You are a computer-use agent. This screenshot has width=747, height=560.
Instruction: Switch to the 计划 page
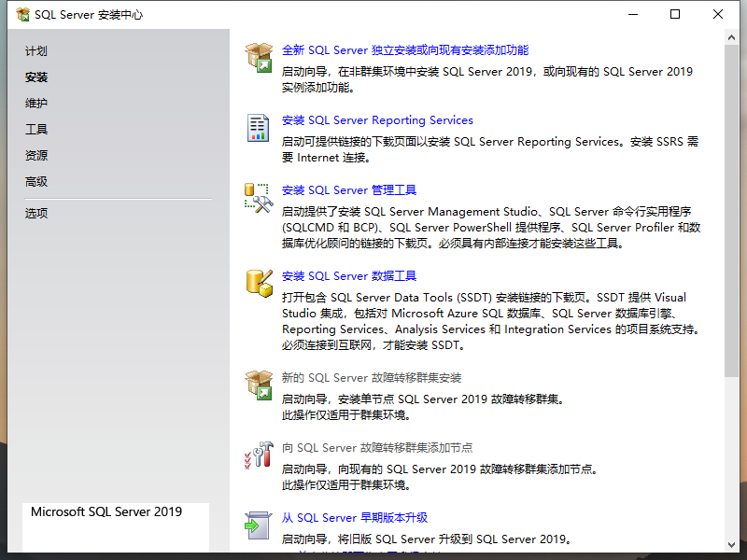pyautogui.click(x=36, y=51)
